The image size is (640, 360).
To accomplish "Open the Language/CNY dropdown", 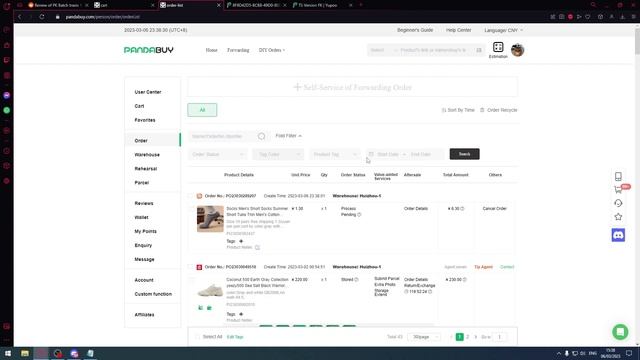I will pyautogui.click(x=503, y=30).
